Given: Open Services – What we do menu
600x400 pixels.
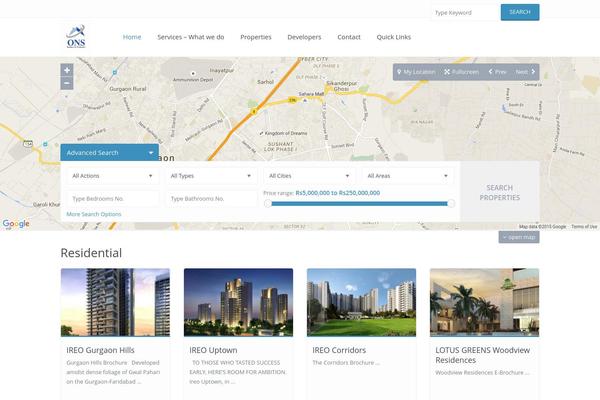Looking at the screenshot, I should tap(191, 37).
